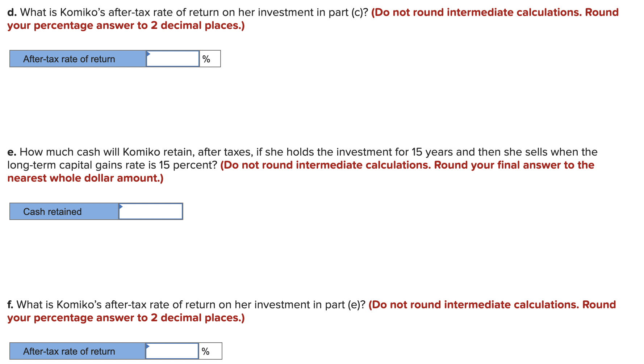This screenshot has width=644, height=364.
Task: Click the part f after-tax rate input field
Action: (172, 351)
